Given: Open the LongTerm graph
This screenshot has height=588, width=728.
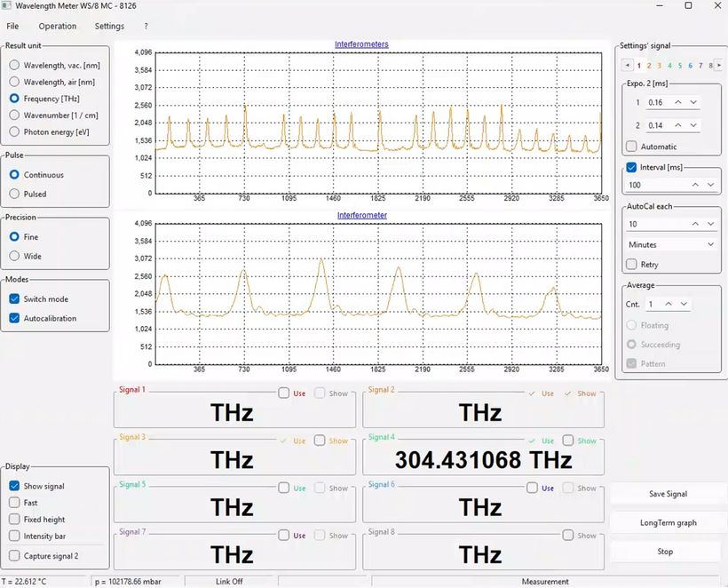Looking at the screenshot, I should pos(668,522).
